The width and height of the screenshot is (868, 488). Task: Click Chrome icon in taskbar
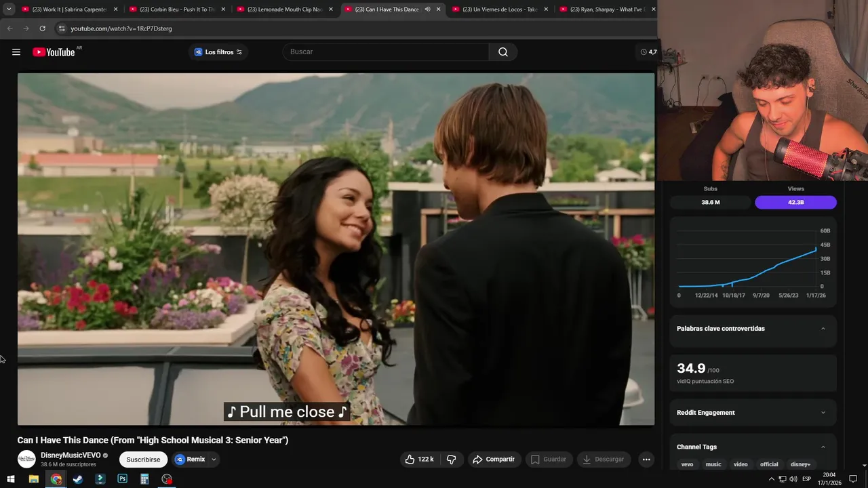pos(56,479)
